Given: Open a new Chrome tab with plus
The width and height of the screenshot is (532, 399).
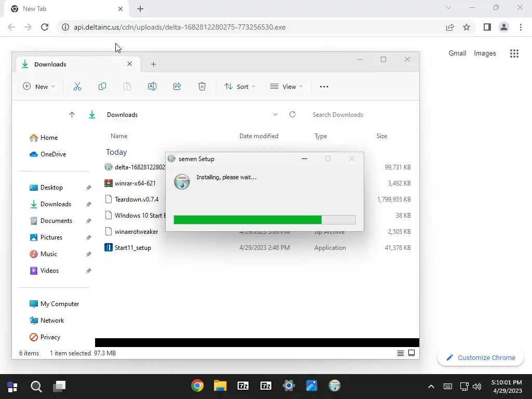Looking at the screenshot, I should pyautogui.click(x=140, y=9).
